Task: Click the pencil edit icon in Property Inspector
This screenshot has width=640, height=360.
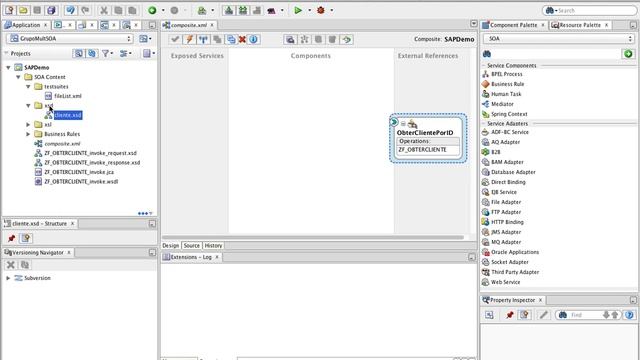Action: [x=543, y=315]
